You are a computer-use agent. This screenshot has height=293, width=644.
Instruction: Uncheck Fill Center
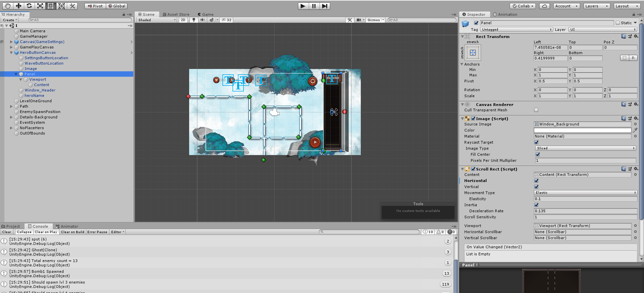[538, 154]
